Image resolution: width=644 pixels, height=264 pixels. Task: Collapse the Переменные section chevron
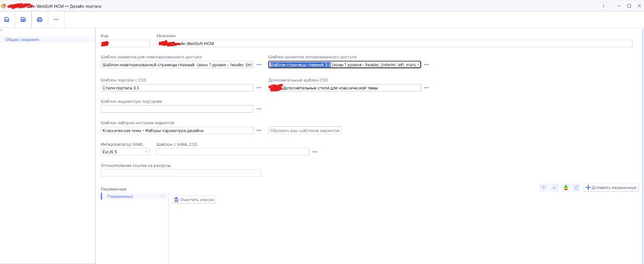(x=162, y=196)
